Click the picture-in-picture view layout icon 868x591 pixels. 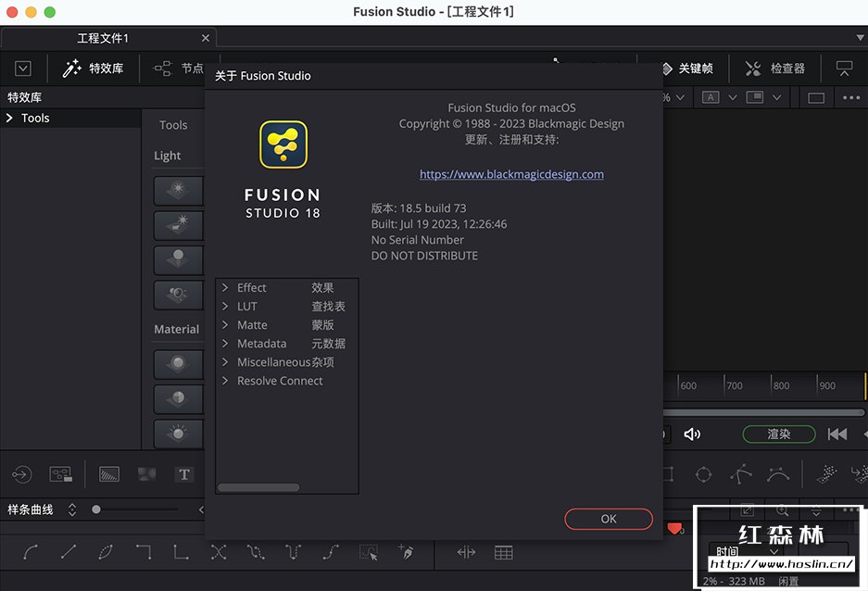click(x=754, y=97)
